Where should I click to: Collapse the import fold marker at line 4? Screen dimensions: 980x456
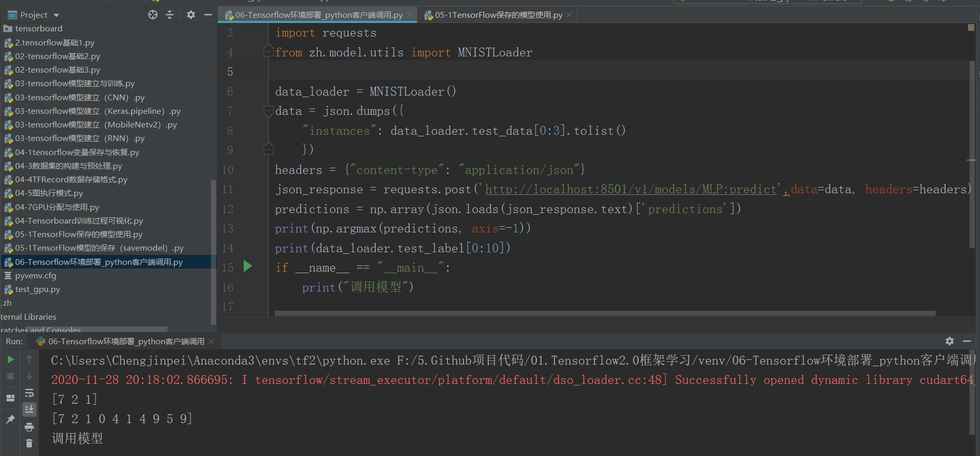[x=268, y=51]
